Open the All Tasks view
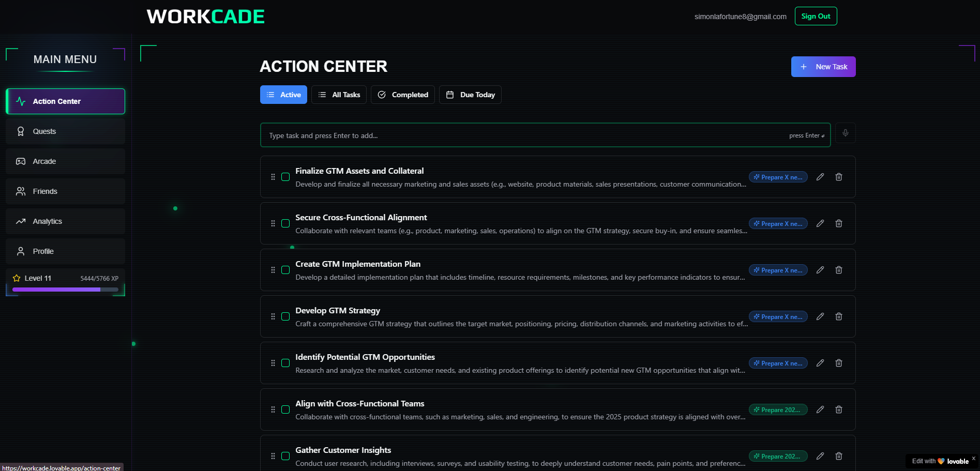This screenshot has width=980, height=471. click(339, 95)
